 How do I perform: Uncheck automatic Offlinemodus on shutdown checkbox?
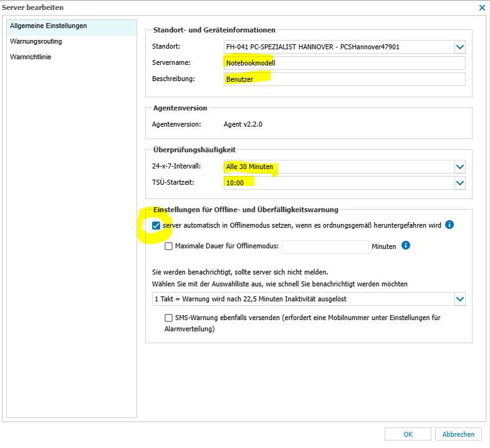[x=156, y=226]
